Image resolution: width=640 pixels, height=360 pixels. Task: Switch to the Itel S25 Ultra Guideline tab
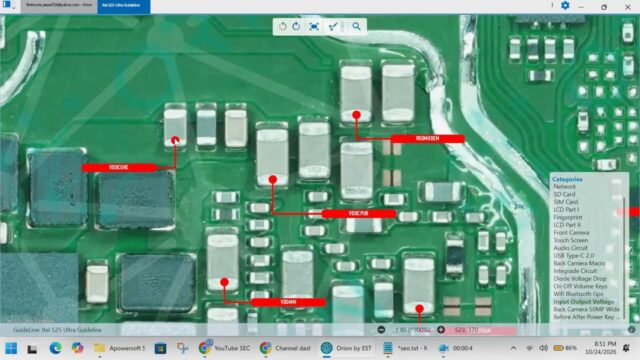[124, 6]
